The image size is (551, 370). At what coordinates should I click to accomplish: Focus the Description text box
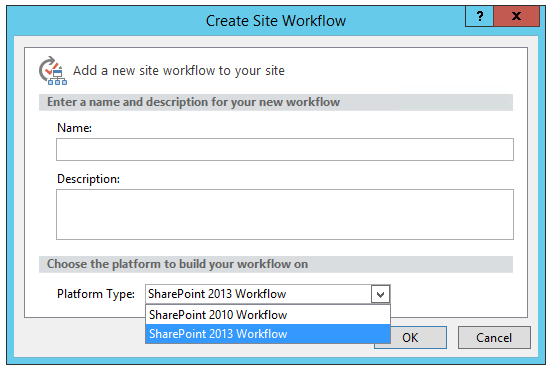285,214
